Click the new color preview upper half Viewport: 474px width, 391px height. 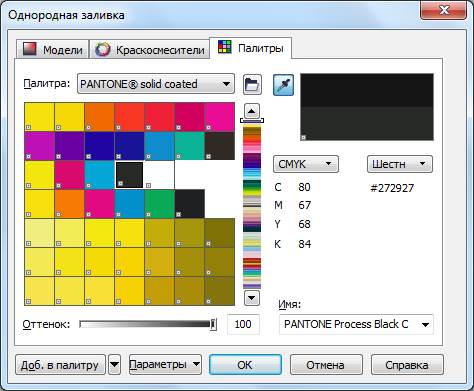367,90
